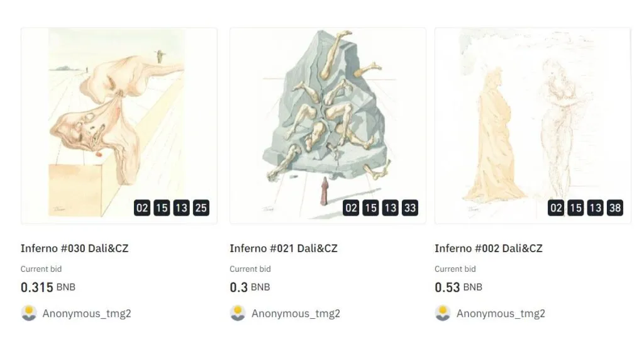Click the 0.315 BNB current bid
Screen dimensions: 644x339
pos(48,287)
